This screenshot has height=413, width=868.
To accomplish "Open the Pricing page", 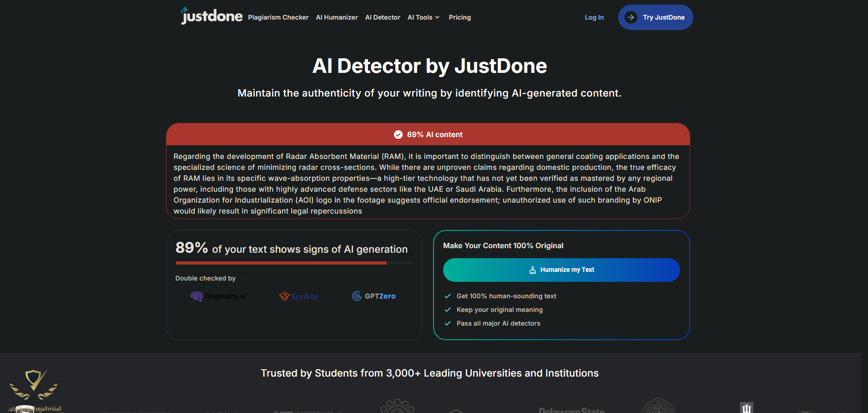I will pyautogui.click(x=459, y=17).
